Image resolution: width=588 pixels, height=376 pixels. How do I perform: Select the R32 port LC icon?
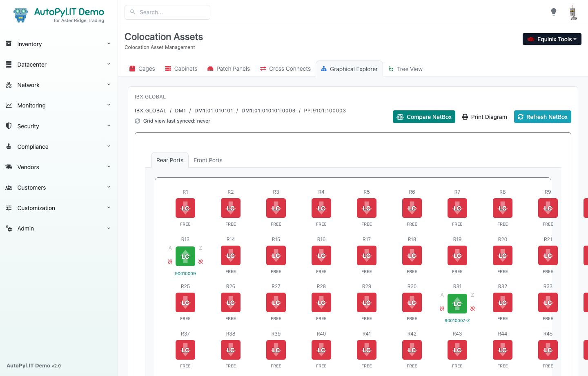(503, 302)
